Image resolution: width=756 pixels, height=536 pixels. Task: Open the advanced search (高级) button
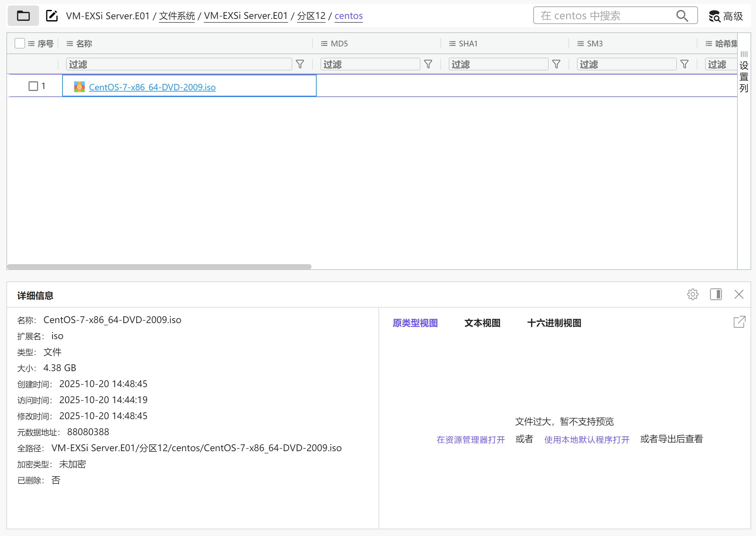pos(726,16)
